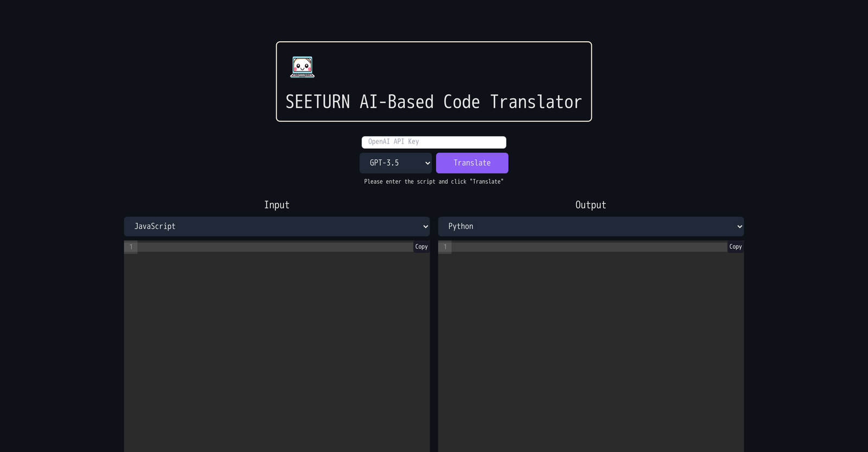
Task: Click the OpenAI API Key input field
Action: click(434, 142)
